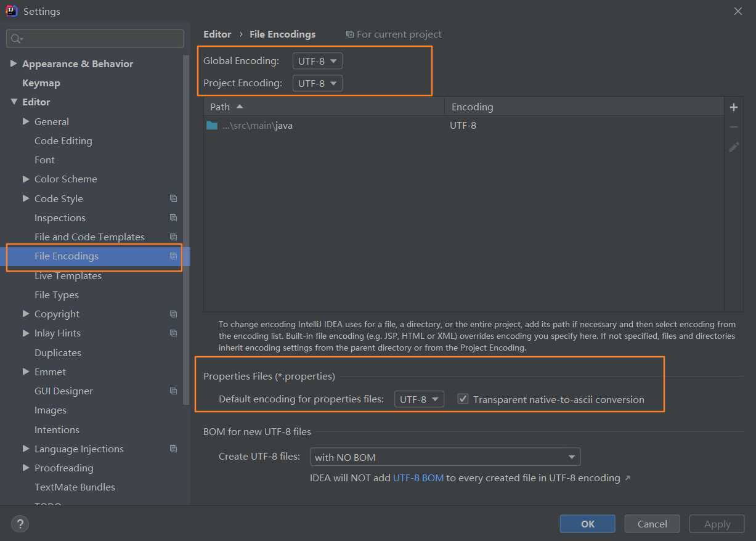Screen dimensions: 756x541
Task: Open the Font settings page
Action: point(44,160)
